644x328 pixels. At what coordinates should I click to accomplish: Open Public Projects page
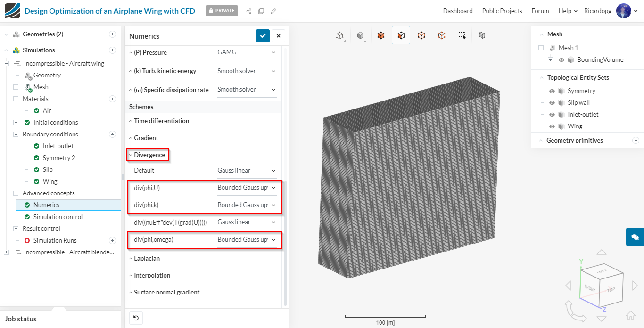pos(502,11)
